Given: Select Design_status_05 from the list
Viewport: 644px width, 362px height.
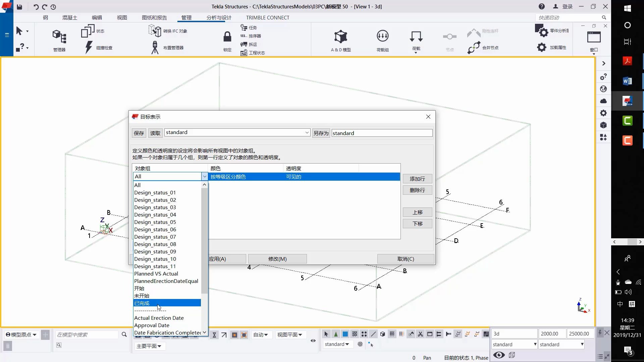Looking at the screenshot, I should point(155,222).
